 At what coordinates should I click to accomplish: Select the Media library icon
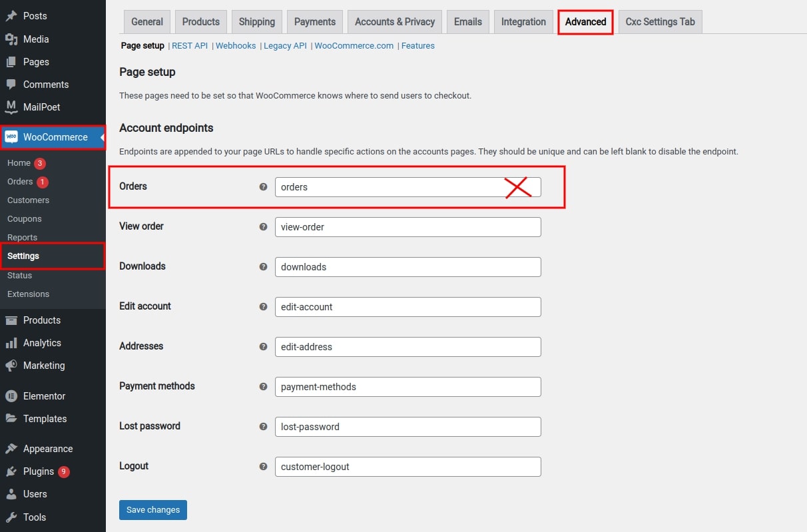(11, 39)
